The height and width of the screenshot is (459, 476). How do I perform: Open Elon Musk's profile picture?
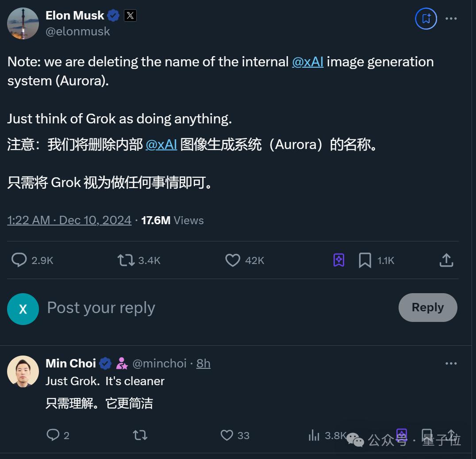pyautogui.click(x=23, y=23)
